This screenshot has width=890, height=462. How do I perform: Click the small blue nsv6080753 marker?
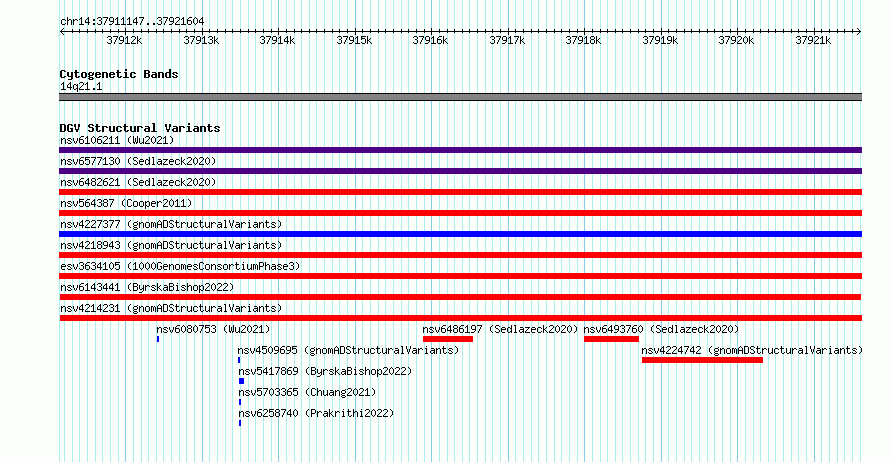[x=158, y=339]
